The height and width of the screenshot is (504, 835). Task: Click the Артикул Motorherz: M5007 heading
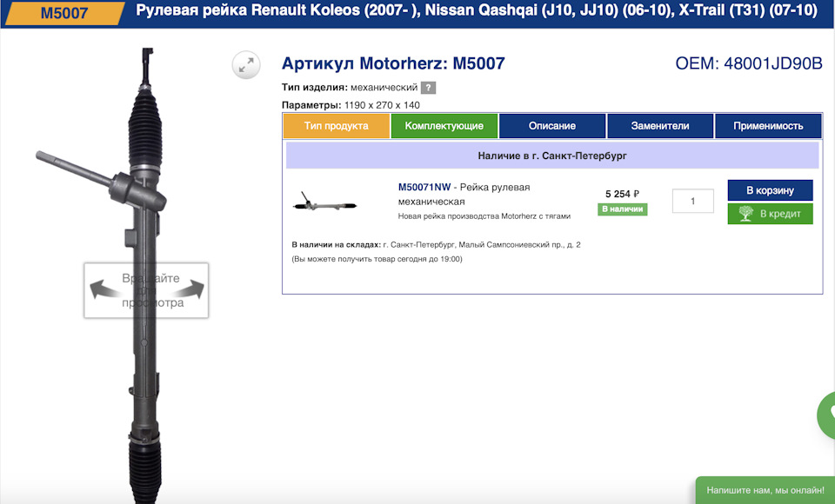click(393, 63)
